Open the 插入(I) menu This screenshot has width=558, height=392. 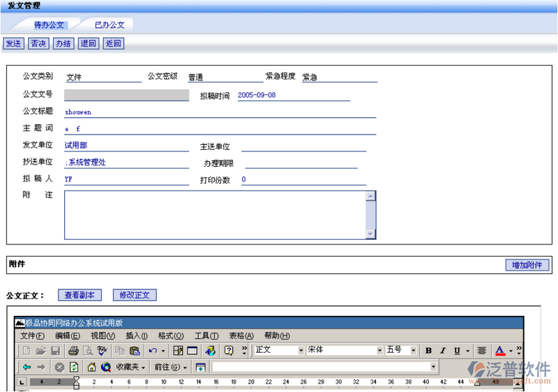[137, 336]
